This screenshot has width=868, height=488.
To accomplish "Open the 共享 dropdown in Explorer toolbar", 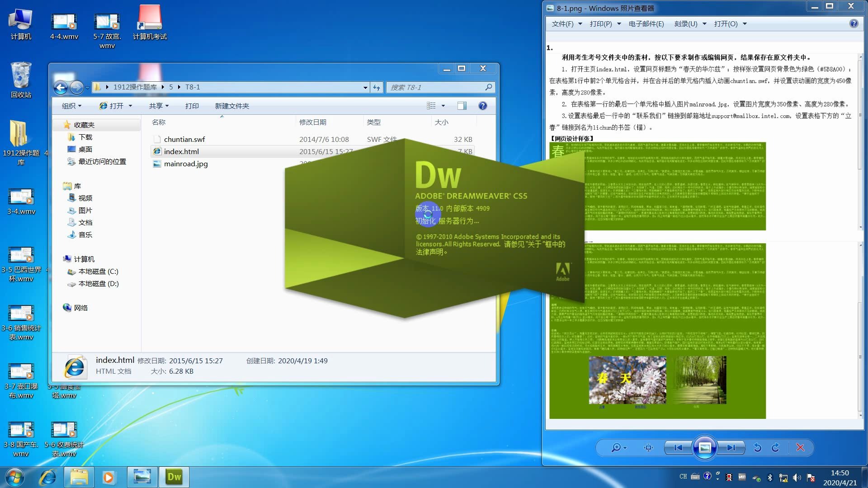I will [x=159, y=106].
